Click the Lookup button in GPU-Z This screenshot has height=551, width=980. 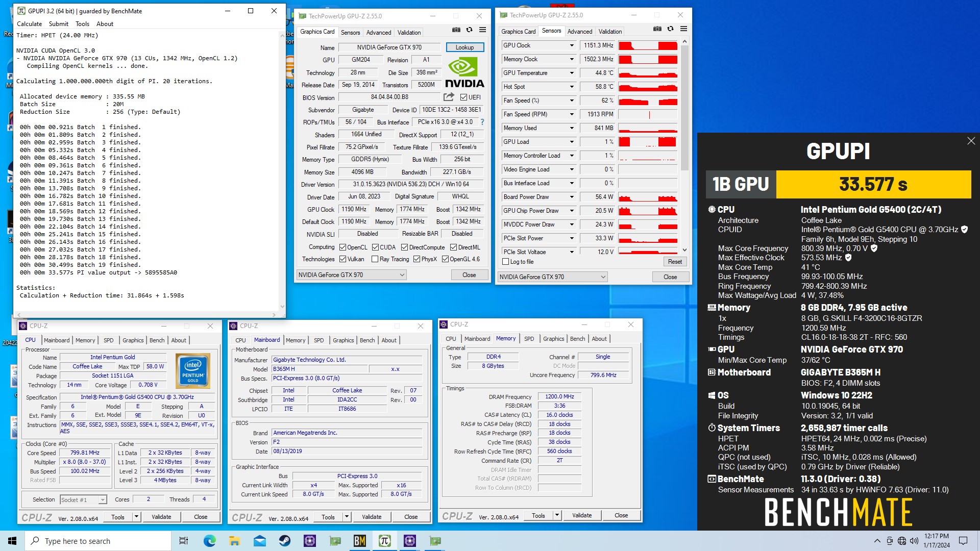[464, 47]
